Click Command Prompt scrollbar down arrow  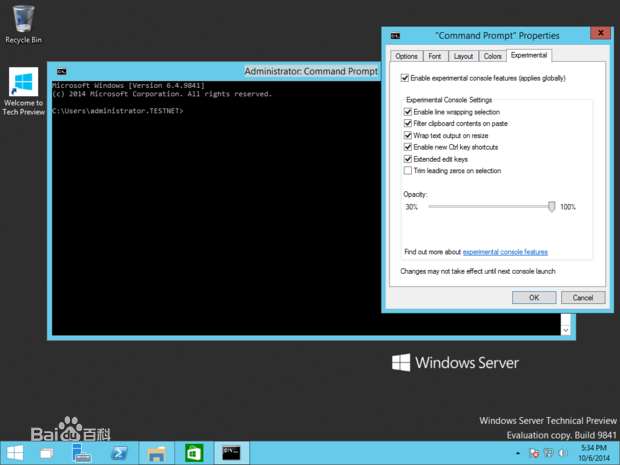tap(566, 330)
